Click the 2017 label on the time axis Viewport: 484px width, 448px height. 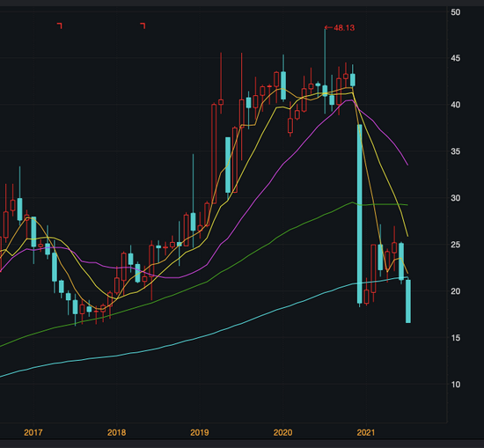point(33,432)
